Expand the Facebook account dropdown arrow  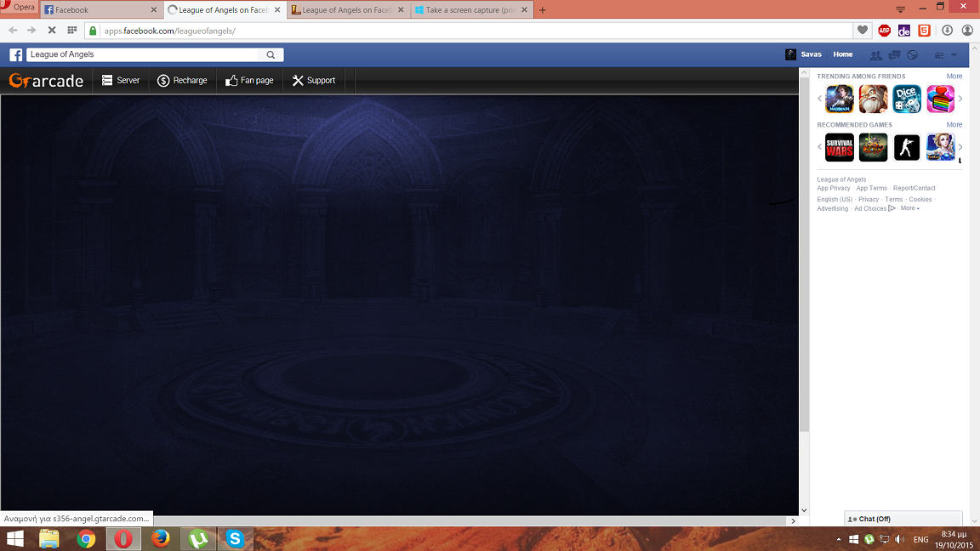(954, 55)
